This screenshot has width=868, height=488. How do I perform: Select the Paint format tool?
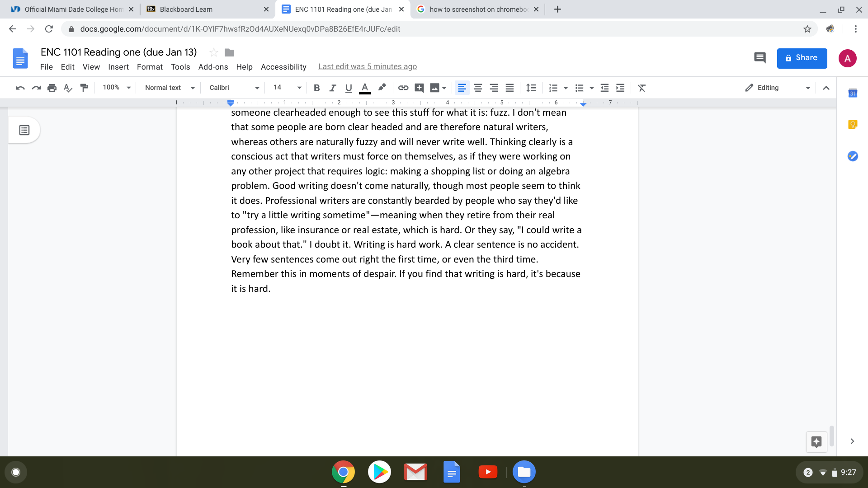click(84, 88)
